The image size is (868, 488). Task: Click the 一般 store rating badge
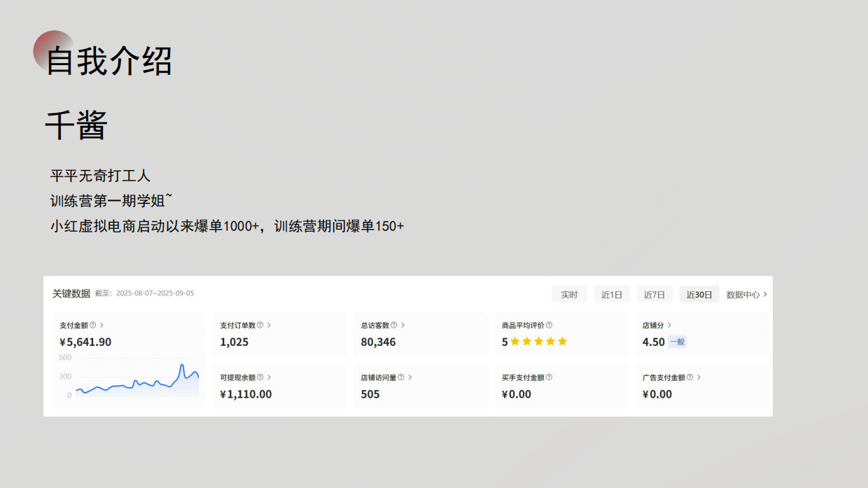click(677, 342)
